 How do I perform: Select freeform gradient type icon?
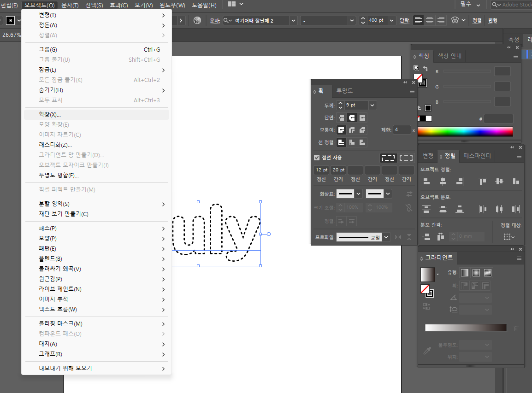click(x=488, y=273)
